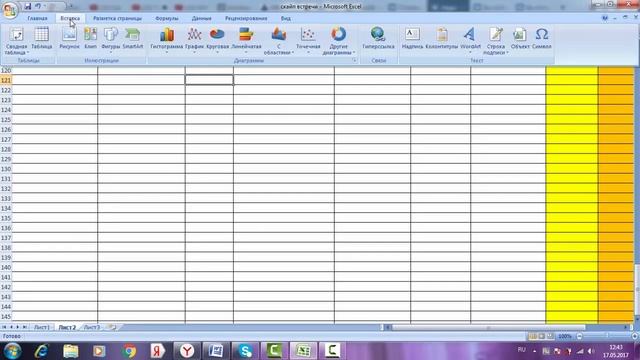Switch to the Данные ribbon tab
Image resolution: width=640 pixels, height=360 pixels.
point(202,18)
